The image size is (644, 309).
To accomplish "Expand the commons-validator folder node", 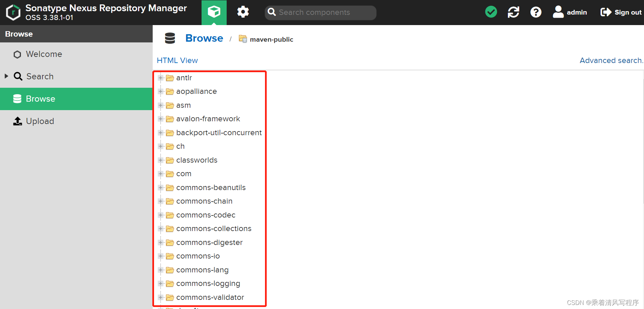I will (161, 297).
